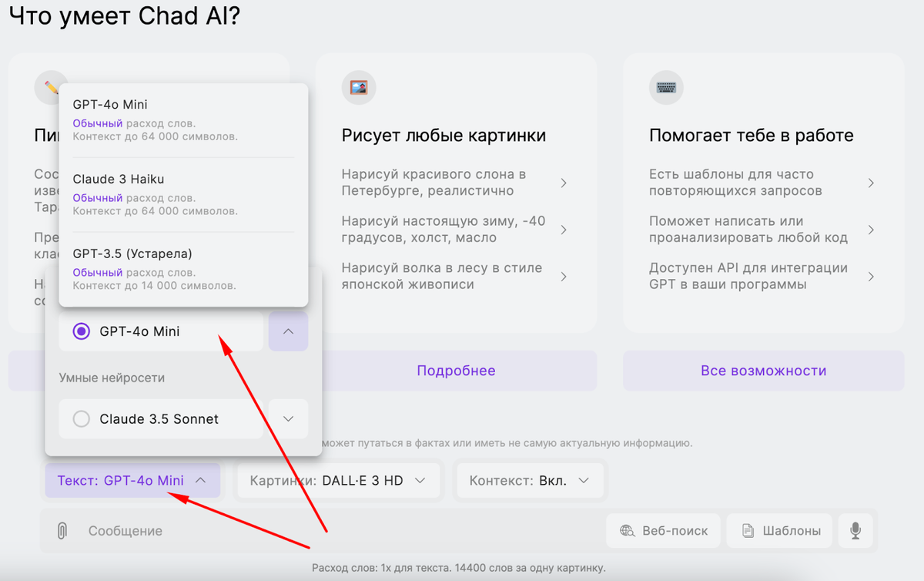Click the arrow next to the code analysis row

click(x=871, y=230)
